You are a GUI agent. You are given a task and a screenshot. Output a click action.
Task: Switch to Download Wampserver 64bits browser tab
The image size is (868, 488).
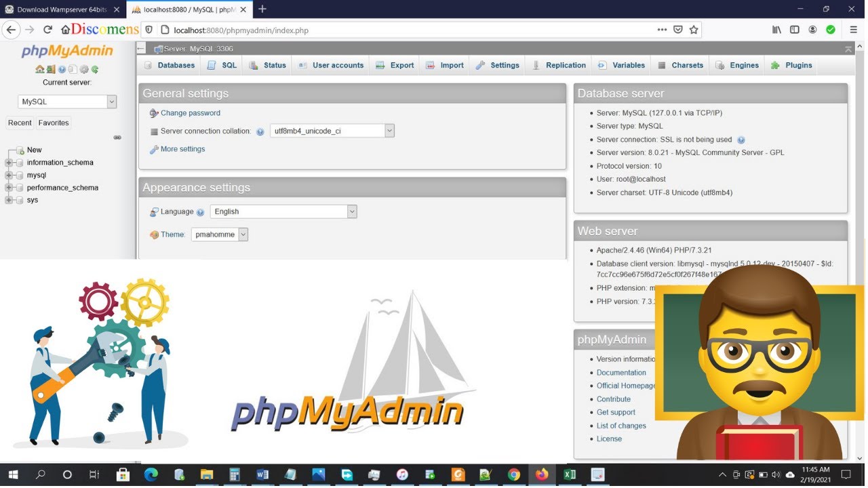tap(62, 9)
